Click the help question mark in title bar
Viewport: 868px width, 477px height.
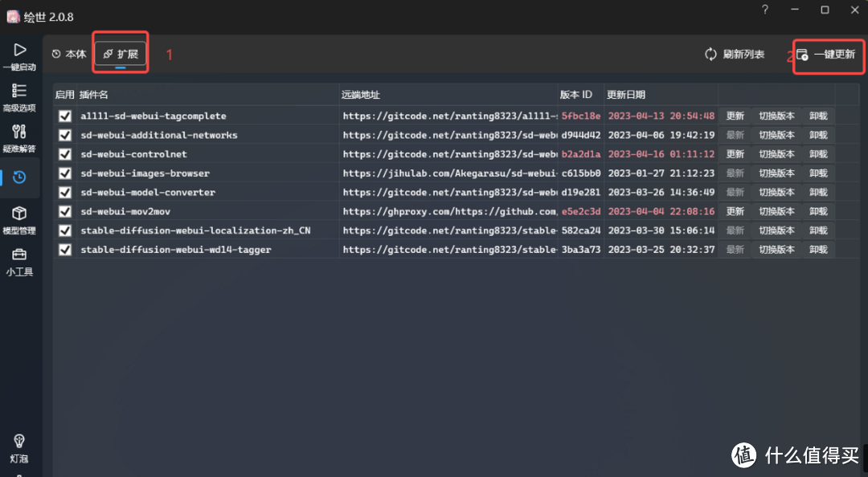(x=765, y=10)
